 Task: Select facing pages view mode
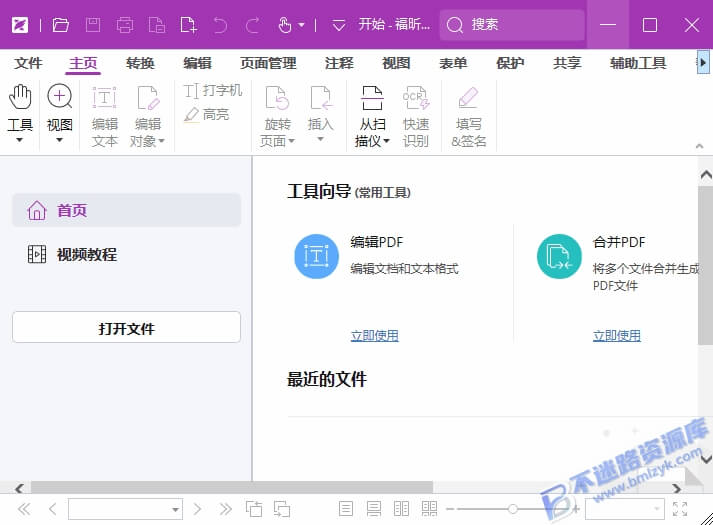click(x=402, y=509)
